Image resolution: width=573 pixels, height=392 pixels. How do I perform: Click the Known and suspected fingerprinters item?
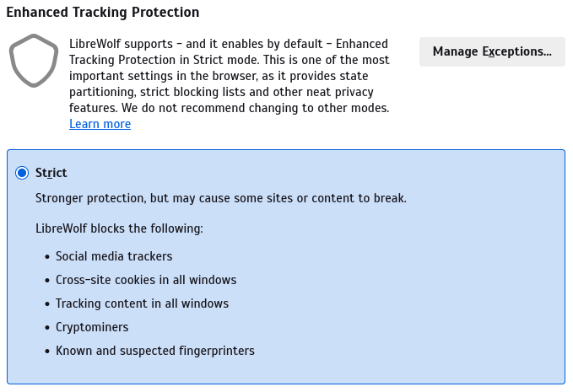tap(155, 351)
